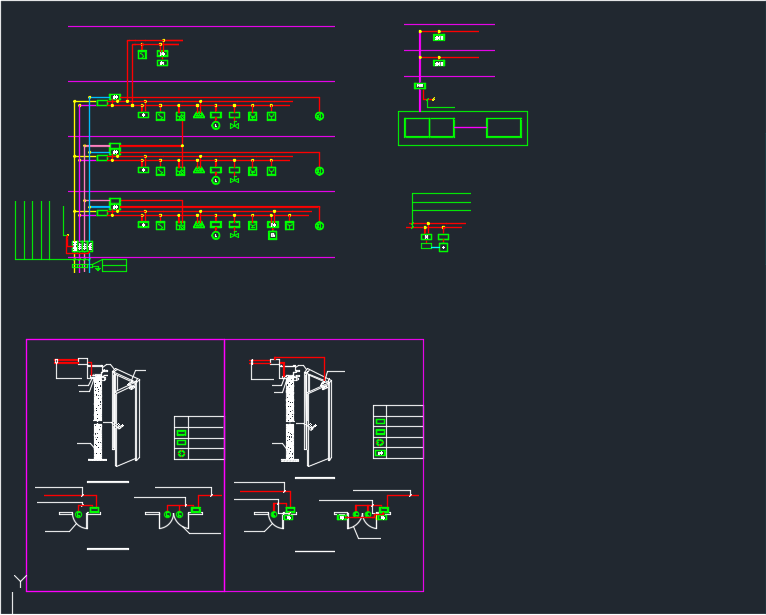The image size is (766, 615).
Task: Select the double-door plan in the right detail panel
Action: [362, 520]
